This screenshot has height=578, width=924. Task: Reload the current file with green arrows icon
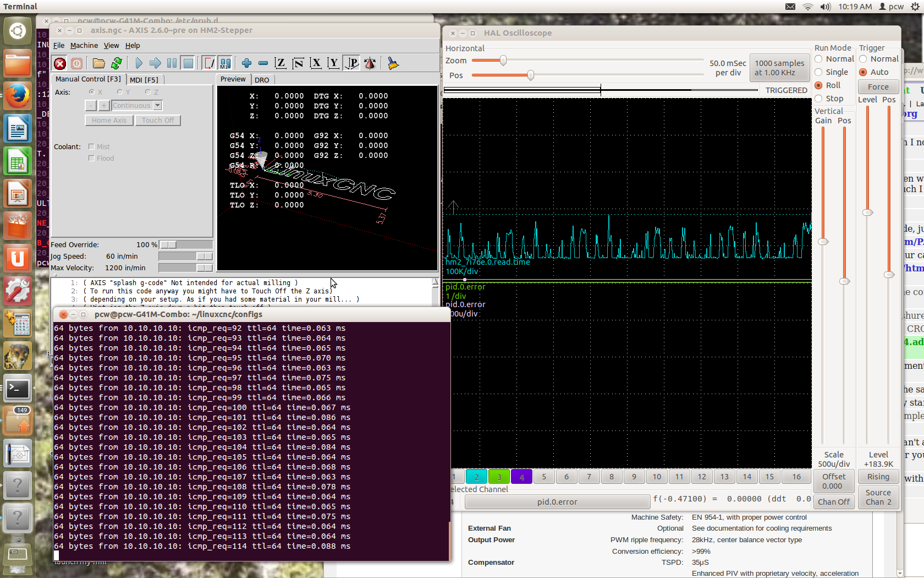click(116, 63)
